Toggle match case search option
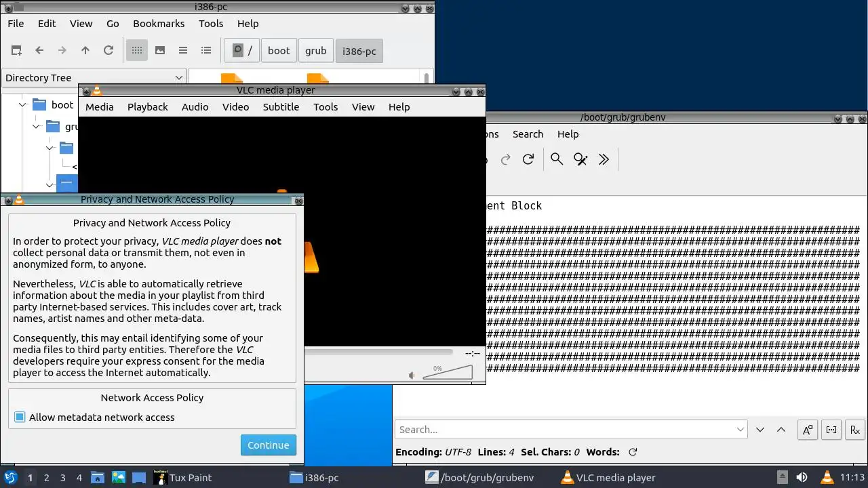This screenshot has height=488, width=868. coord(808,430)
